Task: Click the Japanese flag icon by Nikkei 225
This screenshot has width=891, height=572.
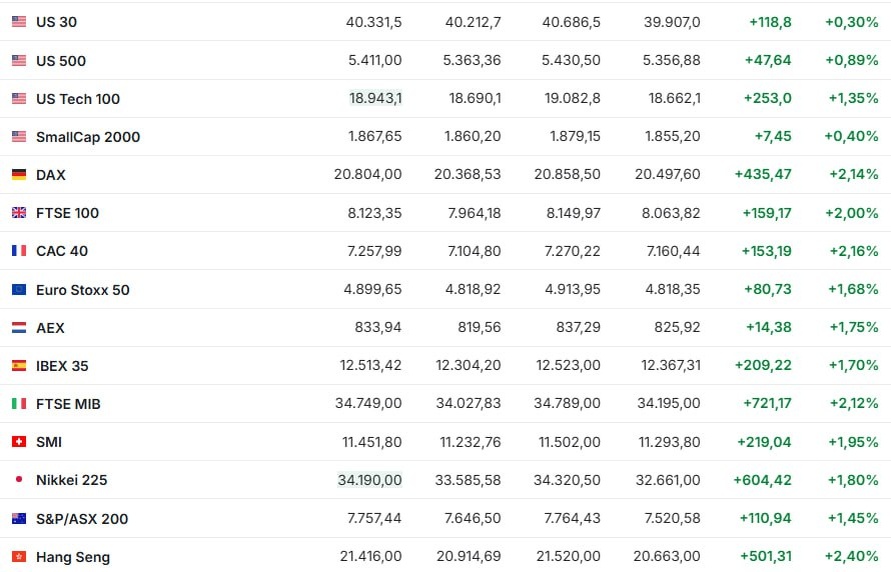Action: pyautogui.click(x=19, y=479)
